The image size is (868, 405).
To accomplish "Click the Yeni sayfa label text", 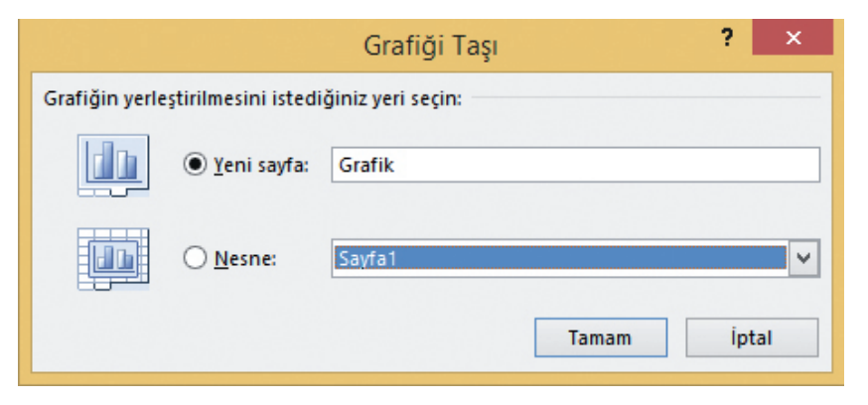I will [262, 166].
